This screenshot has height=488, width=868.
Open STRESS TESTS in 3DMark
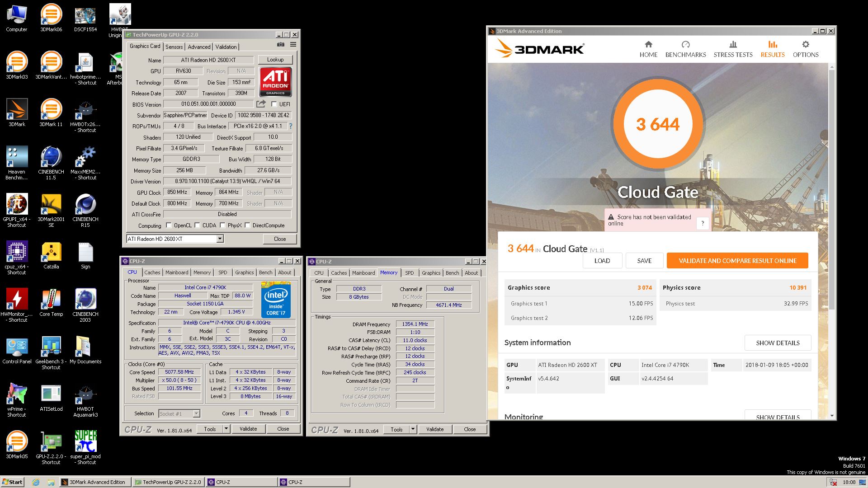(x=733, y=49)
